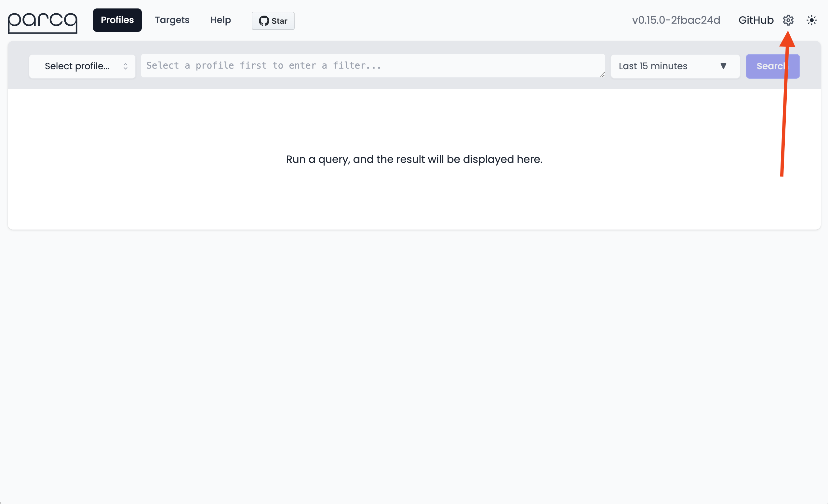Switch to the Targets tab

click(x=172, y=20)
